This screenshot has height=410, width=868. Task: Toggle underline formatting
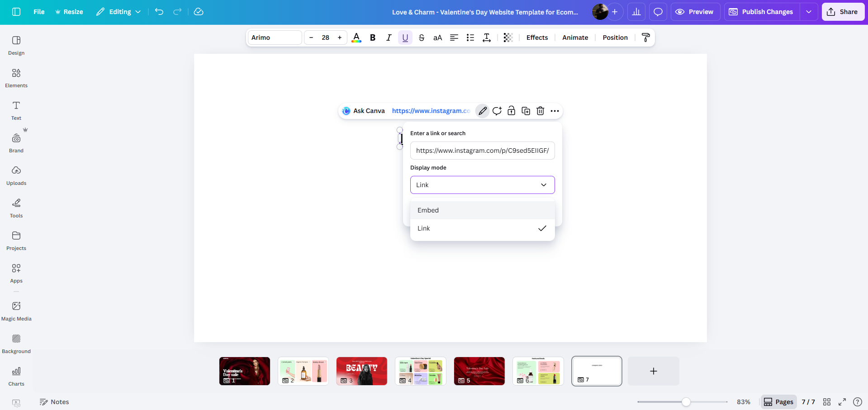coord(405,38)
